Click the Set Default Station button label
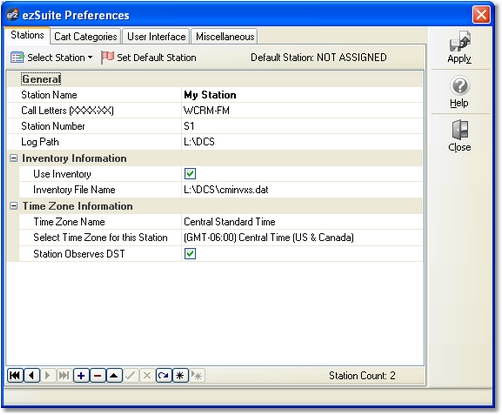Screen dimensions: 502x415 coord(156,58)
